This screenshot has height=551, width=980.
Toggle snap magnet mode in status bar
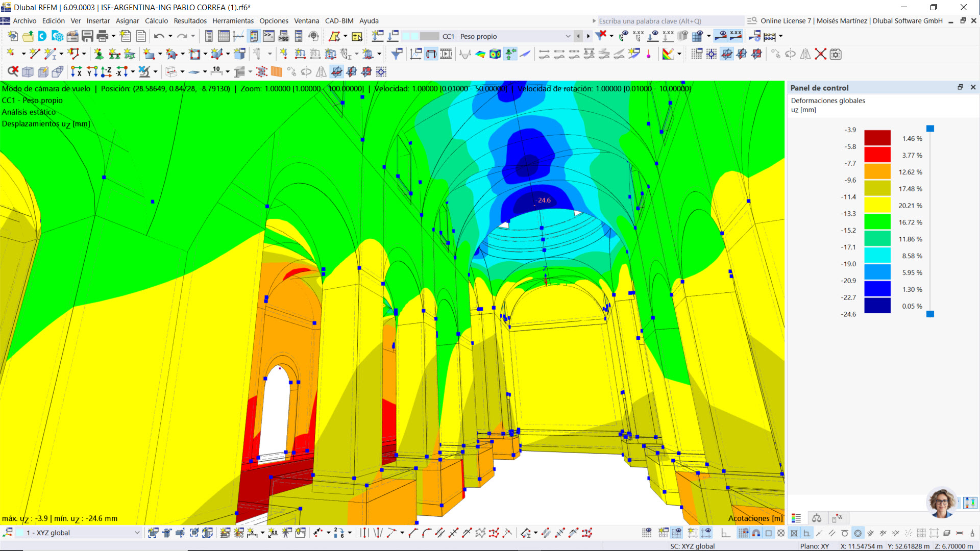click(x=755, y=533)
